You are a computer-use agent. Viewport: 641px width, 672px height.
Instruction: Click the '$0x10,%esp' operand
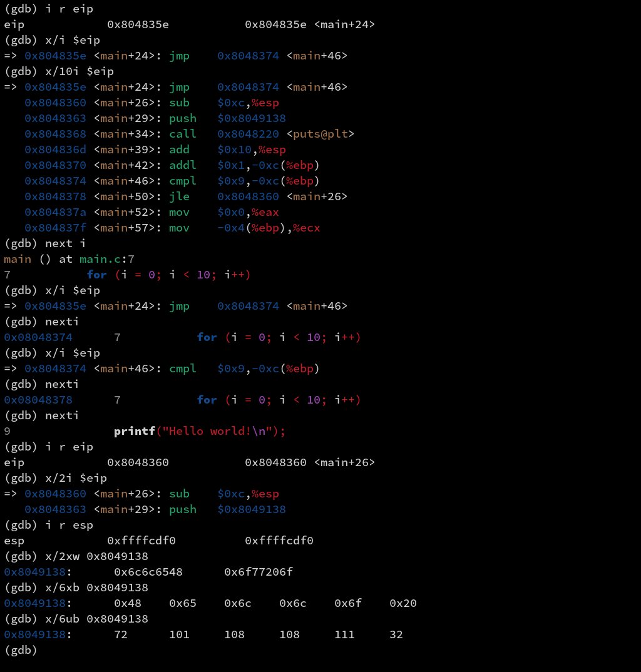tap(251, 150)
